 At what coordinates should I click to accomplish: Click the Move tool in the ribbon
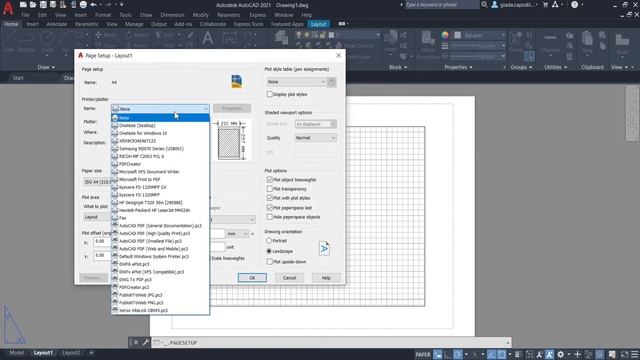pyautogui.click(x=106, y=35)
